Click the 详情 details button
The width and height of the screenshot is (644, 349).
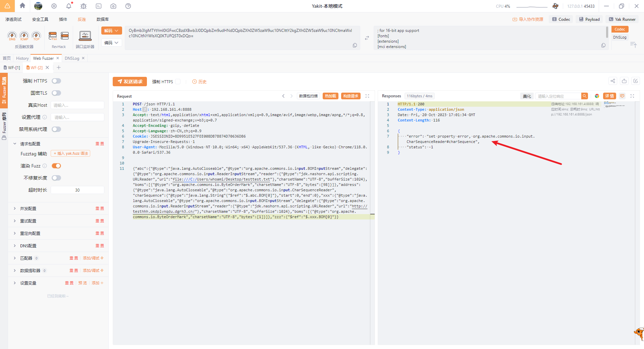tap(609, 96)
